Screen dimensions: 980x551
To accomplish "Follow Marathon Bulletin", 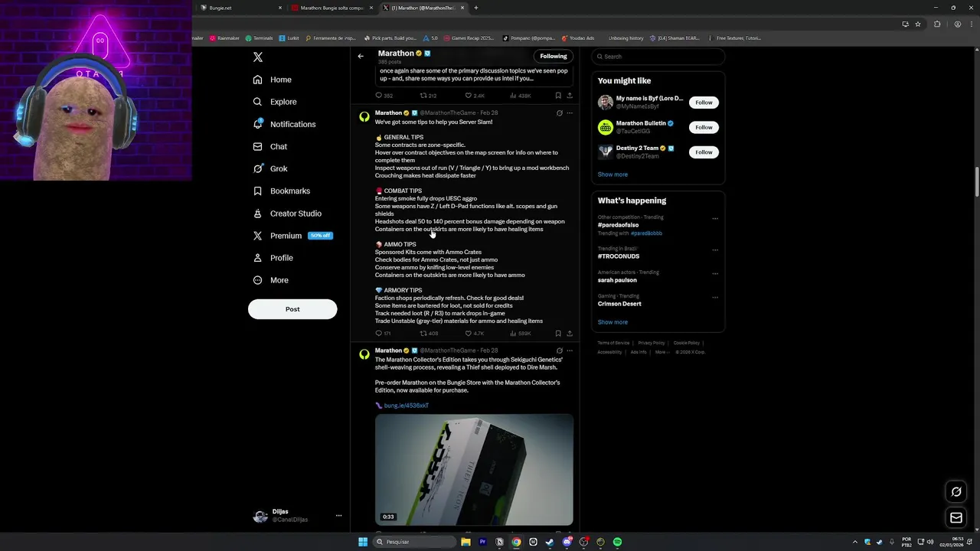I will (x=704, y=127).
